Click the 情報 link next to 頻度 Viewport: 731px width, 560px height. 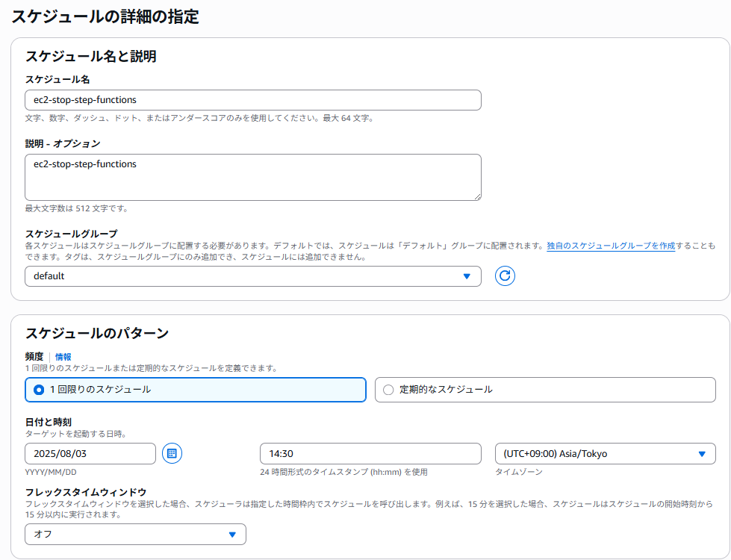point(63,357)
